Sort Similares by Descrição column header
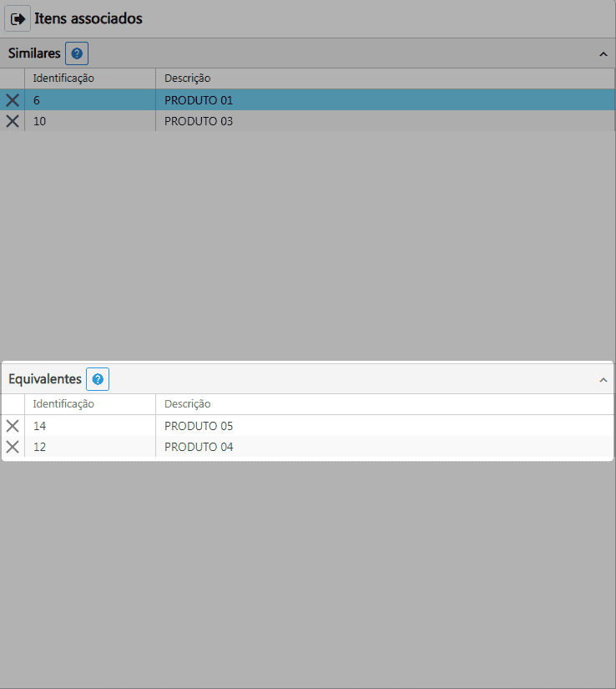 (187, 79)
